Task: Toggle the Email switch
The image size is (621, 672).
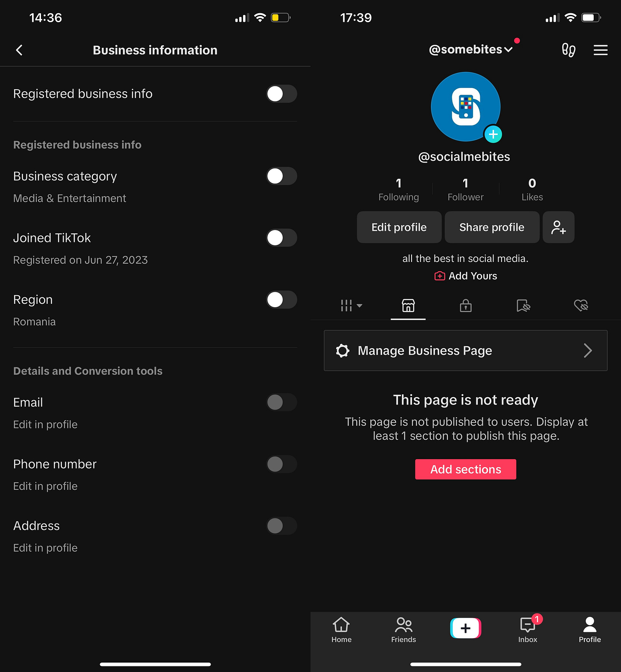Action: (281, 402)
